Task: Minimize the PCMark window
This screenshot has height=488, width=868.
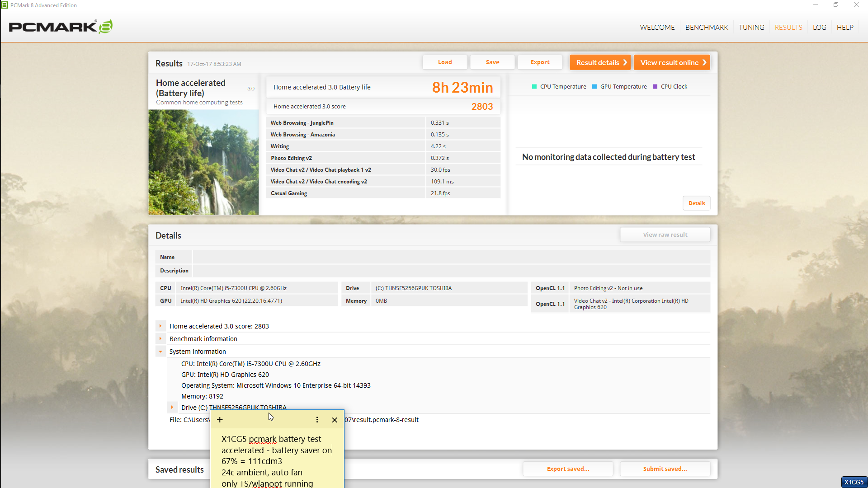Action: click(816, 5)
